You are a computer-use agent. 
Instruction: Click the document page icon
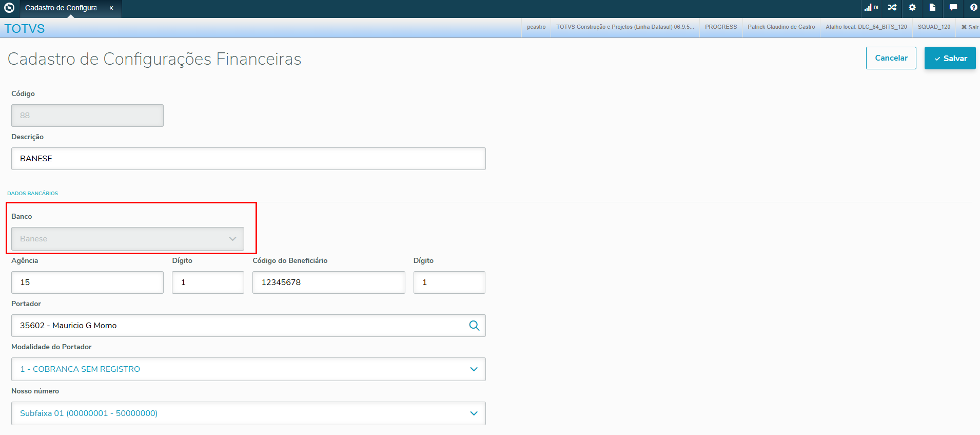click(x=932, y=8)
